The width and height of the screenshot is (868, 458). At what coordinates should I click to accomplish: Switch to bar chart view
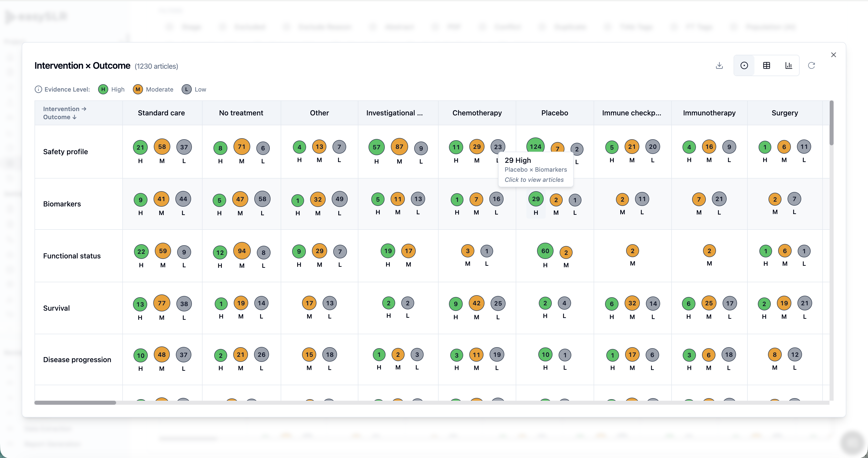(789, 65)
